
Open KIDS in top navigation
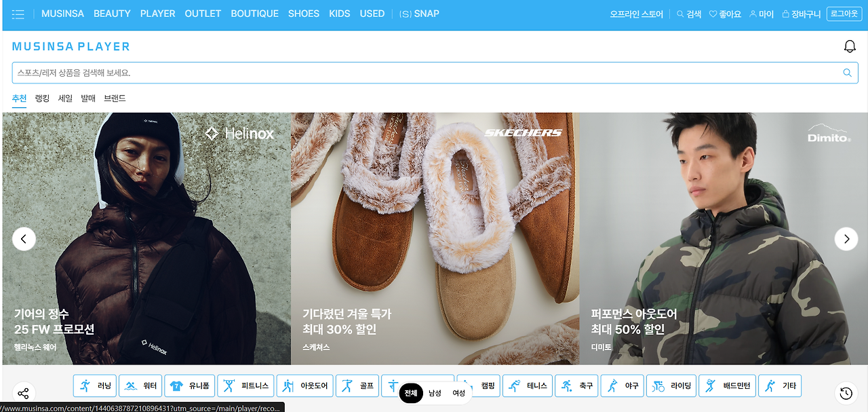pyautogui.click(x=340, y=14)
